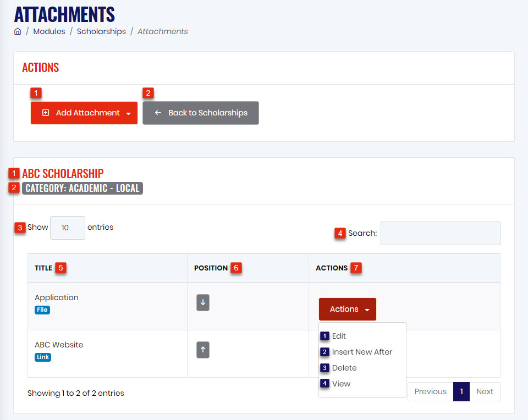Open Scholarships breadcrumb link
This screenshot has width=528, height=420.
pos(101,31)
